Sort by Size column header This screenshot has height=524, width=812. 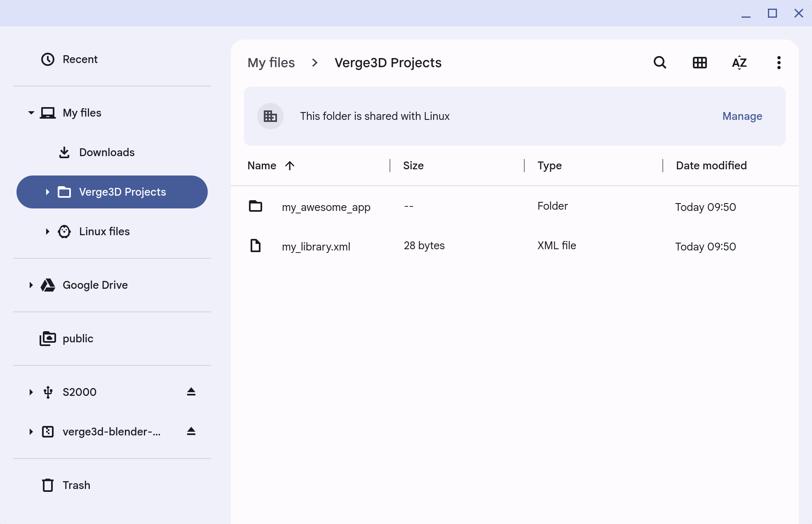point(413,166)
